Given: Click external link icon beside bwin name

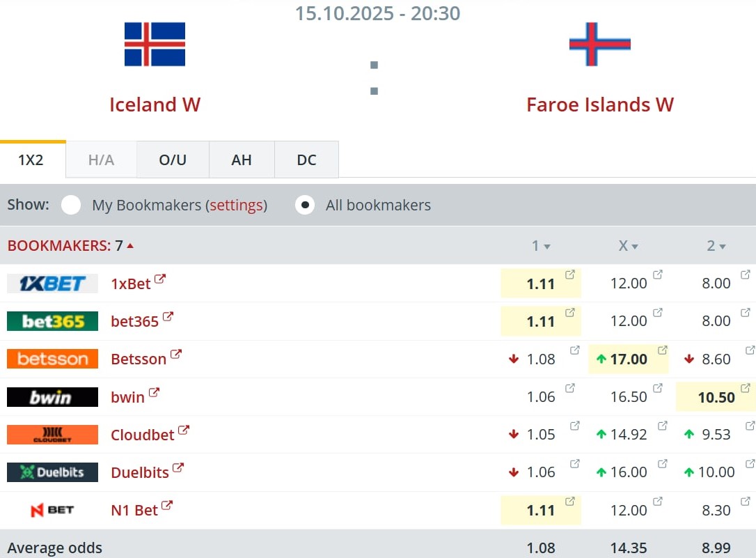Looking at the screenshot, I should (154, 393).
